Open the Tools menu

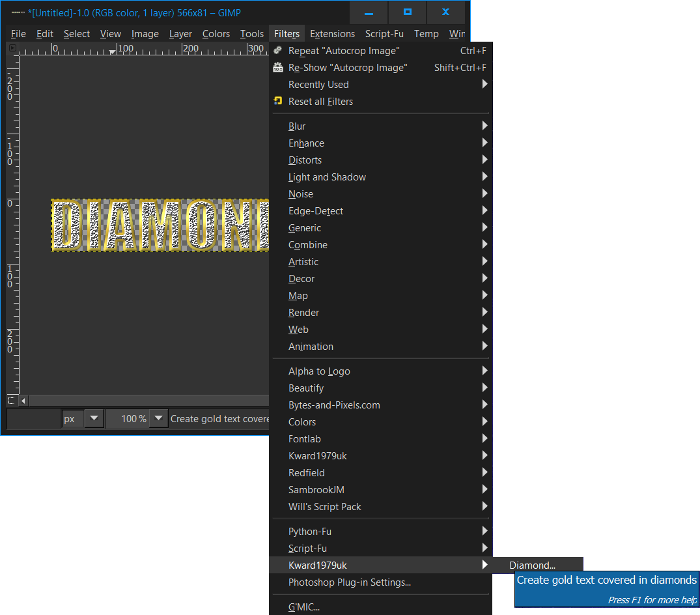pos(252,34)
